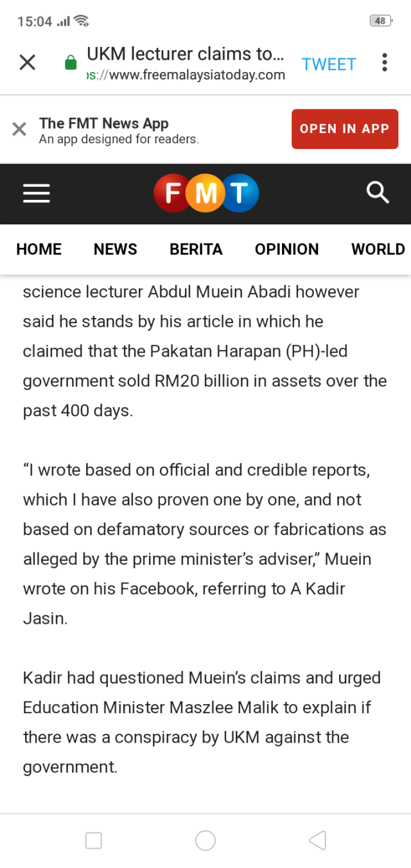The image size is (411, 868).
Task: Open the site search magnifier
Action: click(x=378, y=192)
